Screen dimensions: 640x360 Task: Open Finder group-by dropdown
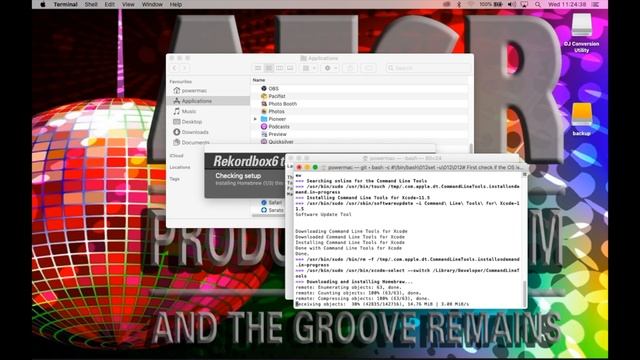[x=309, y=68]
